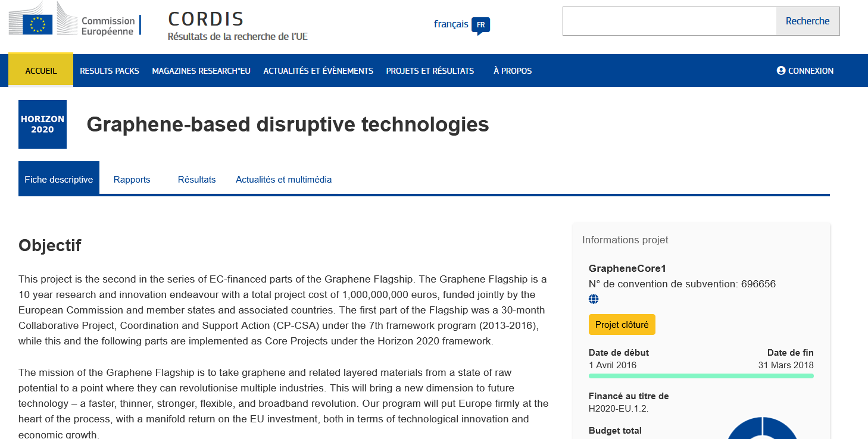Select the Fiche descriptive tab
868x439 pixels.
pyautogui.click(x=59, y=178)
